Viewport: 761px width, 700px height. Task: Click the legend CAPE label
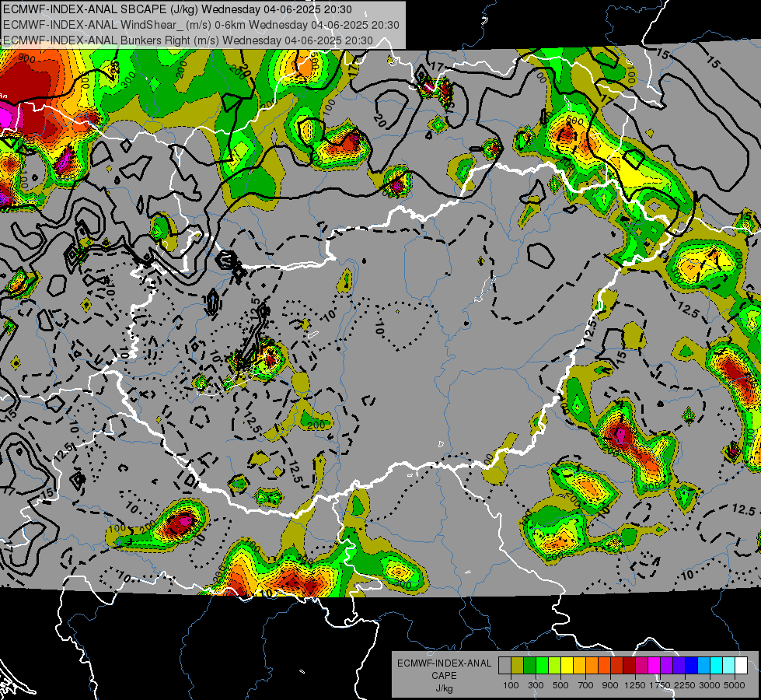444,676
